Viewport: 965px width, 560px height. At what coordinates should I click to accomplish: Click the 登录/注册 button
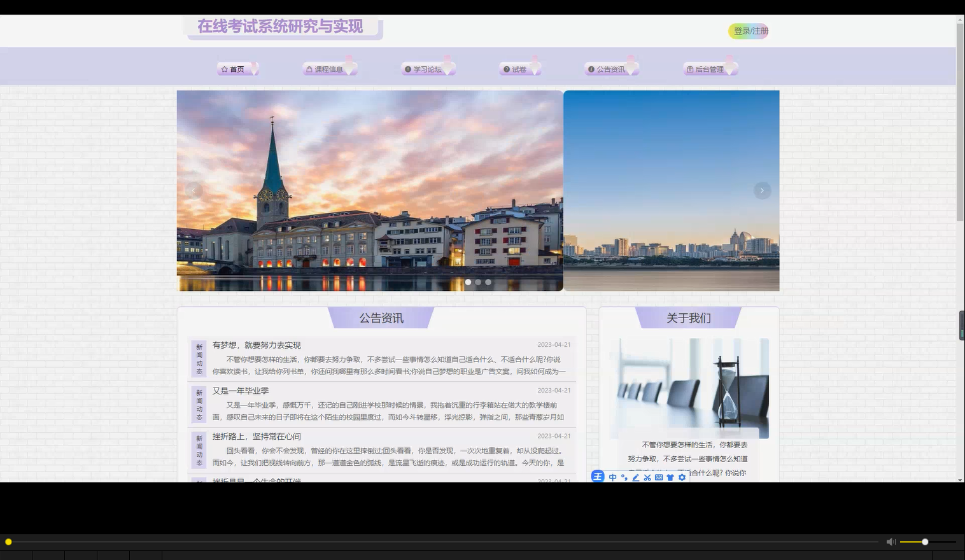click(749, 31)
